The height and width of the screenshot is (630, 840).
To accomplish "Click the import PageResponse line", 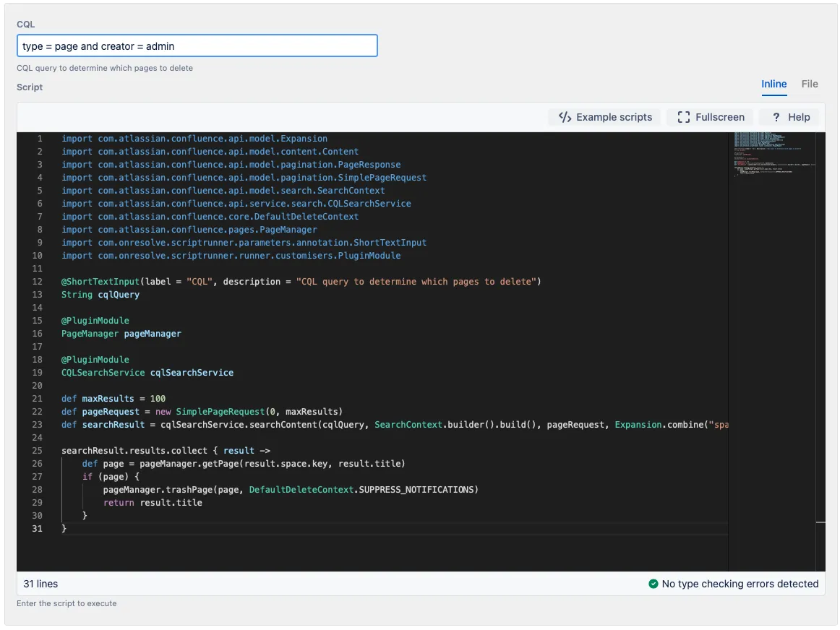I will pos(231,164).
